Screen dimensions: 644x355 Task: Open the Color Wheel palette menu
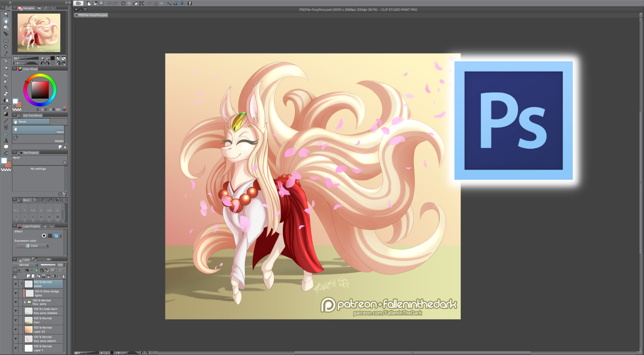14,69
